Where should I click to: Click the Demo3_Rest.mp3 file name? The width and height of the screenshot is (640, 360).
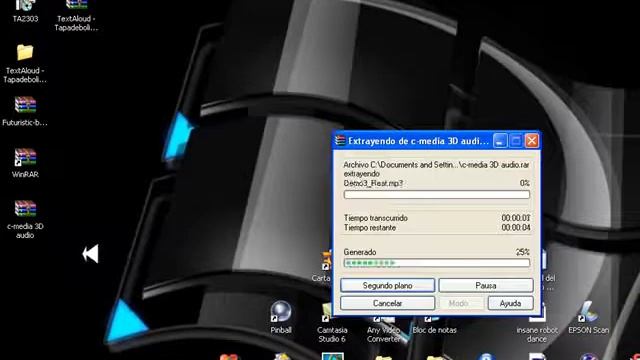(x=373, y=183)
